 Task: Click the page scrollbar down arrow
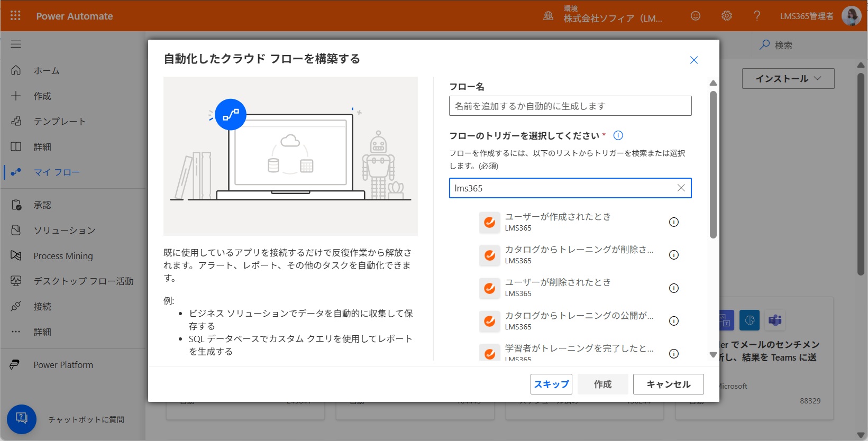click(861, 435)
